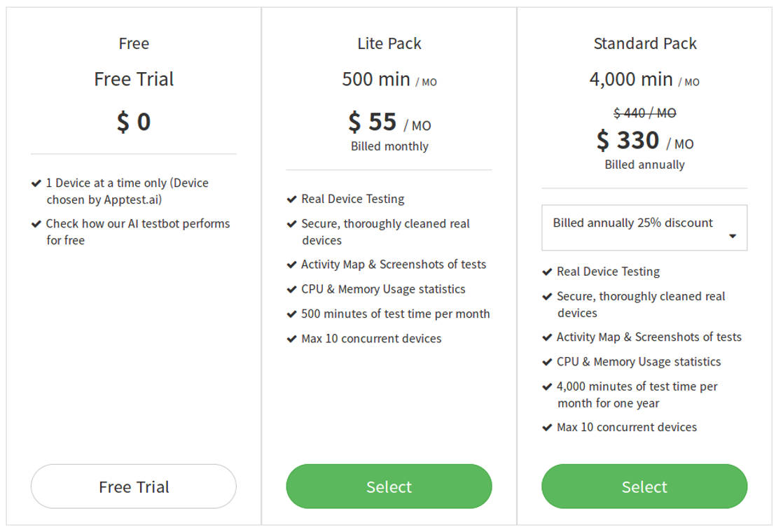Select the Standard Pack plan
The height and width of the screenshot is (532, 776).
pos(644,486)
